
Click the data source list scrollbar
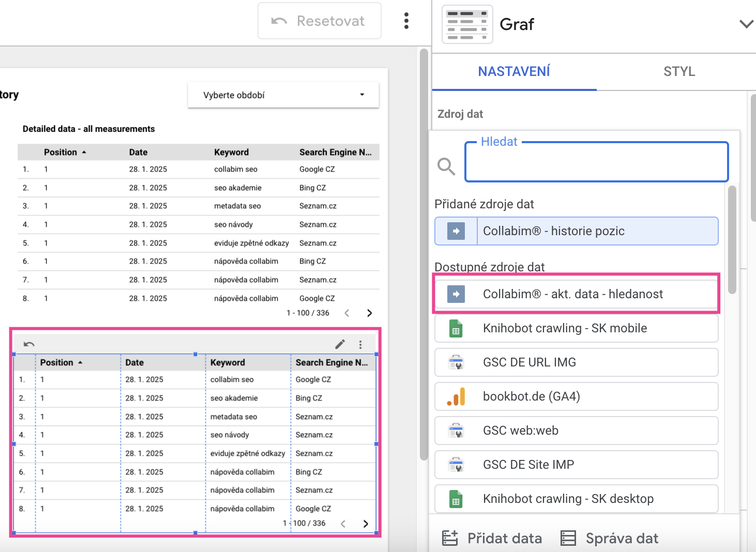pyautogui.click(x=732, y=240)
